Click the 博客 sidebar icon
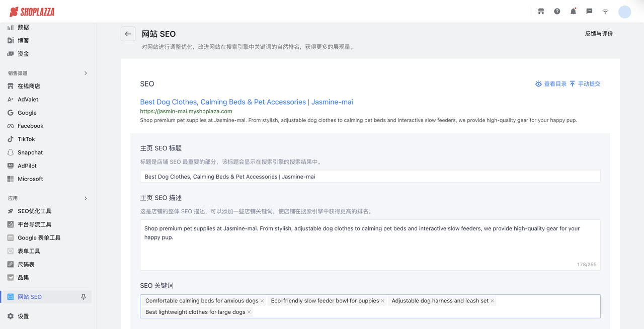Viewport: 644px width, 329px height. [11, 40]
